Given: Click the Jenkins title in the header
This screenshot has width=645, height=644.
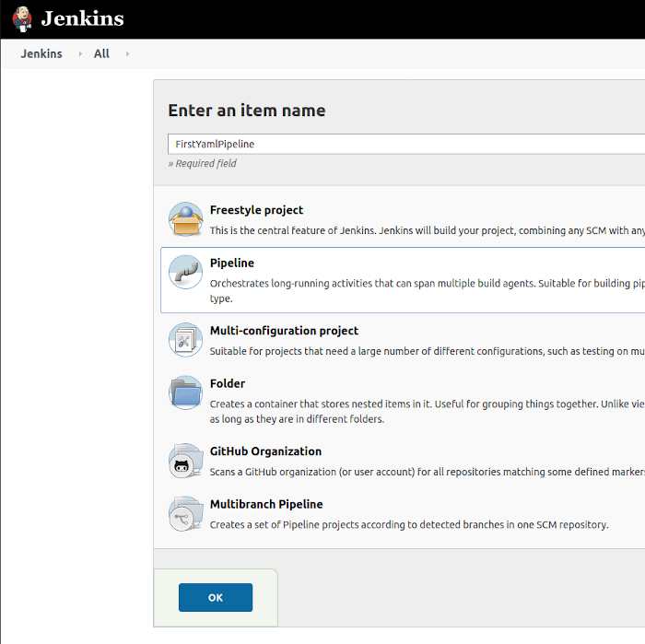Looking at the screenshot, I should point(82,19).
